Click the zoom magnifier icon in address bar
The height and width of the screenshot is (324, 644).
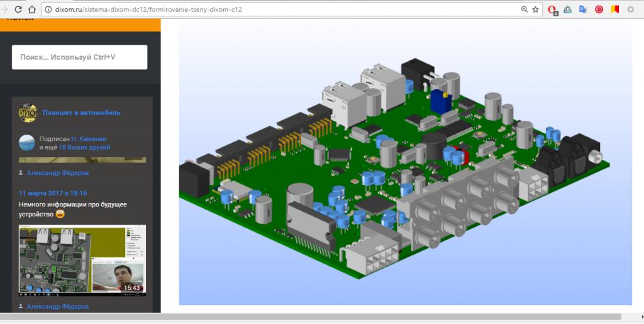tap(524, 9)
